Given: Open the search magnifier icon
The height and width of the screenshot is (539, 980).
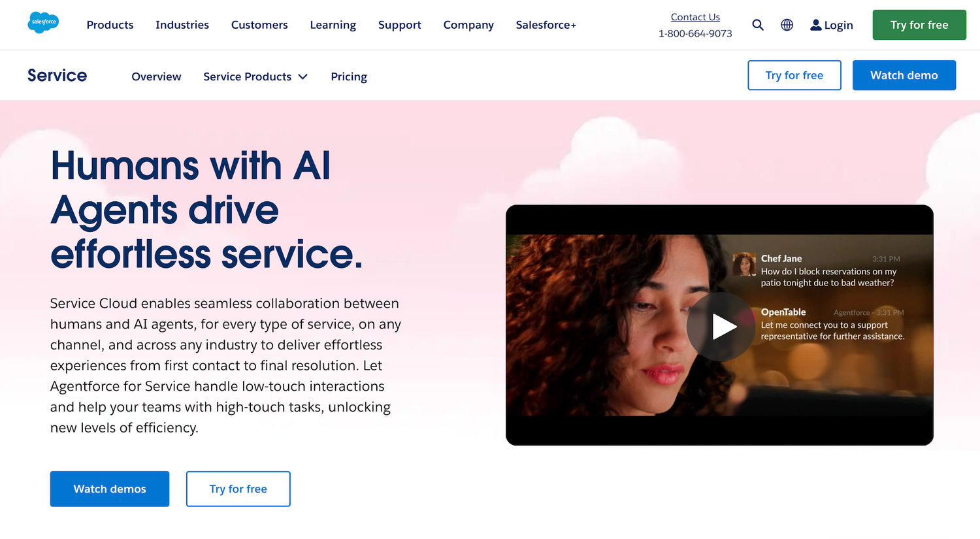Looking at the screenshot, I should pos(758,25).
